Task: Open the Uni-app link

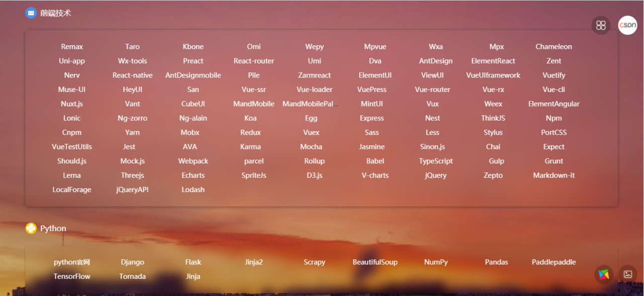Action: click(x=72, y=61)
